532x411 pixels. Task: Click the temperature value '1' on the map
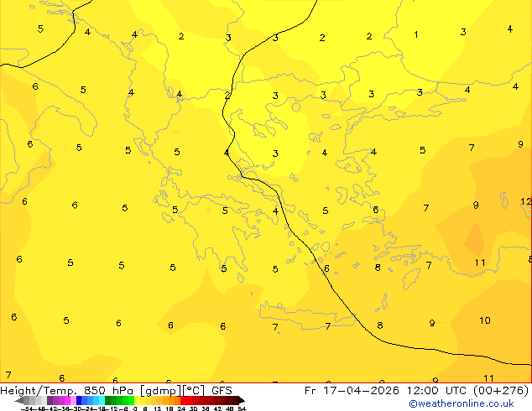pyautogui.click(x=416, y=34)
